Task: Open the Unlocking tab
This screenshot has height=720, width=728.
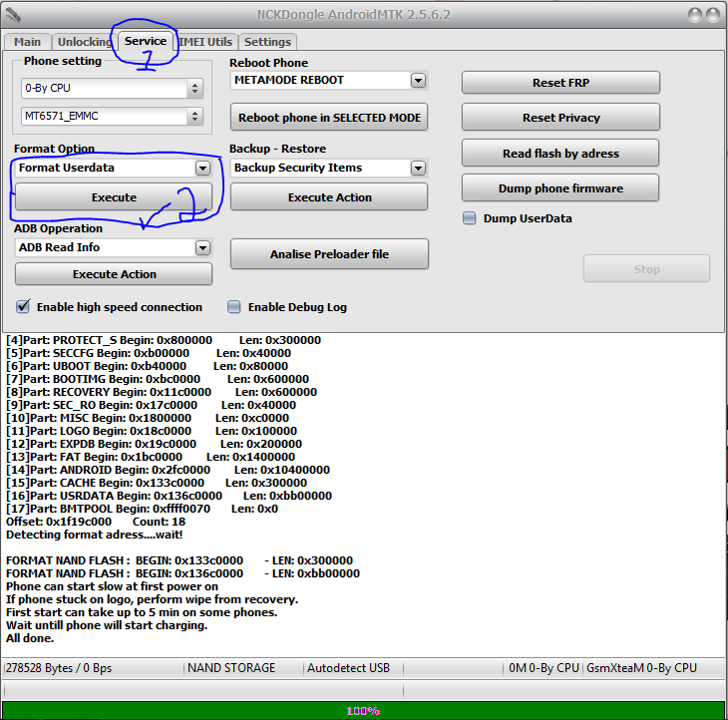Action: (84, 42)
